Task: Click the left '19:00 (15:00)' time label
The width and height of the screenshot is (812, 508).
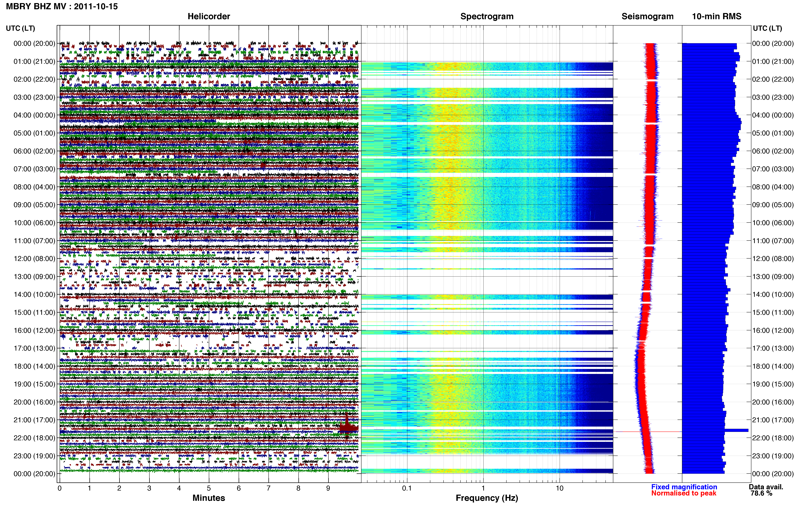Action: [x=34, y=384]
